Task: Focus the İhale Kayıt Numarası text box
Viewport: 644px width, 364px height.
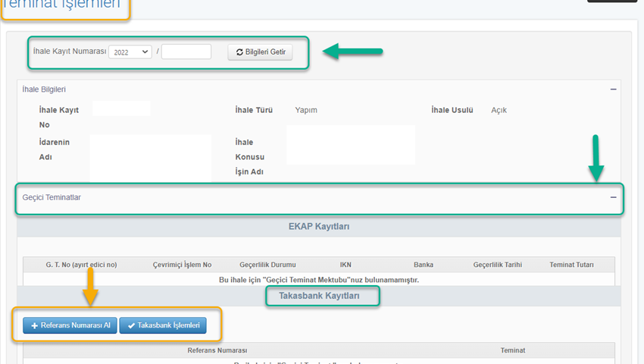Action: (186, 52)
